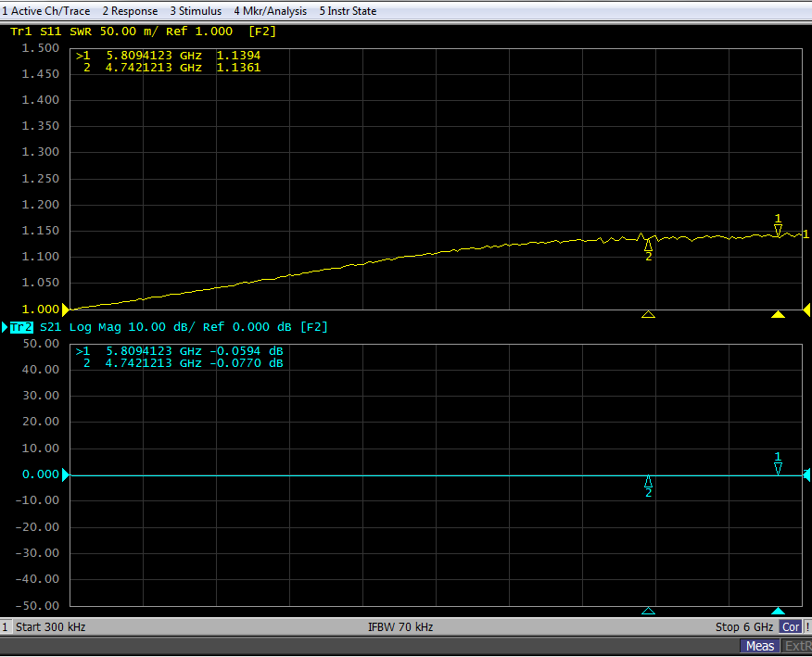Viewport: 812px width, 657px height.
Task: Select marker 2 on the S11 SWR trace
Action: pyautogui.click(x=648, y=246)
